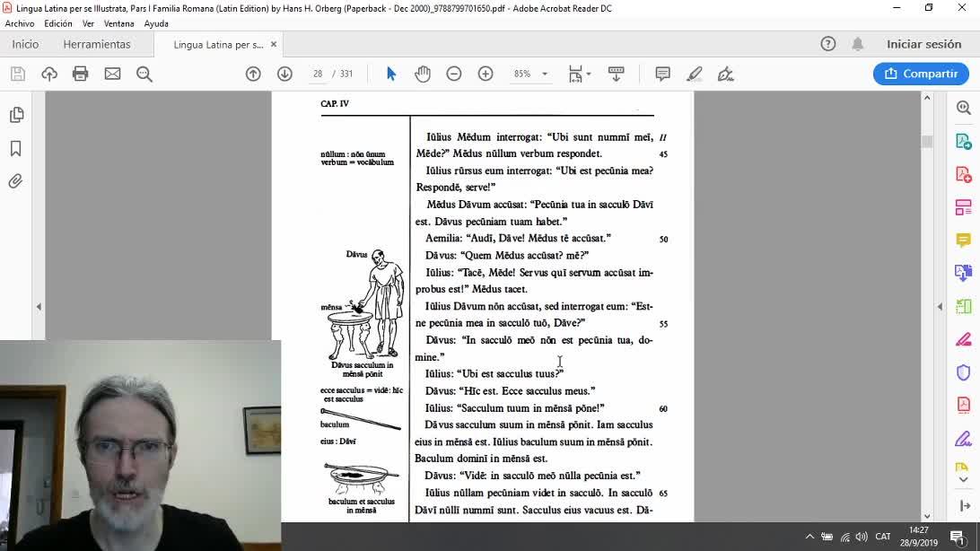Open the Attachments paperclip panel

click(x=15, y=181)
